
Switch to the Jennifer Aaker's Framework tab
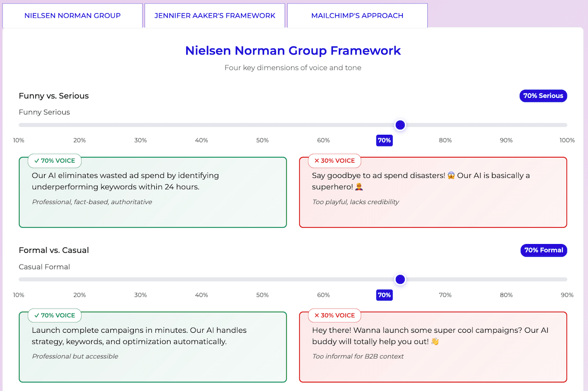coord(215,15)
